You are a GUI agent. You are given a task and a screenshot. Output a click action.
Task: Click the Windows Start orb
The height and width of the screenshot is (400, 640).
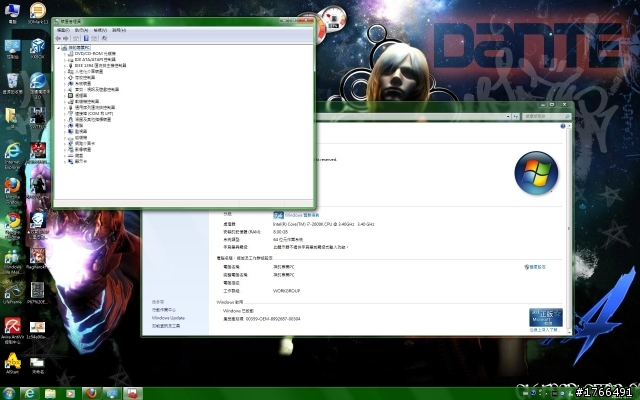(8, 393)
